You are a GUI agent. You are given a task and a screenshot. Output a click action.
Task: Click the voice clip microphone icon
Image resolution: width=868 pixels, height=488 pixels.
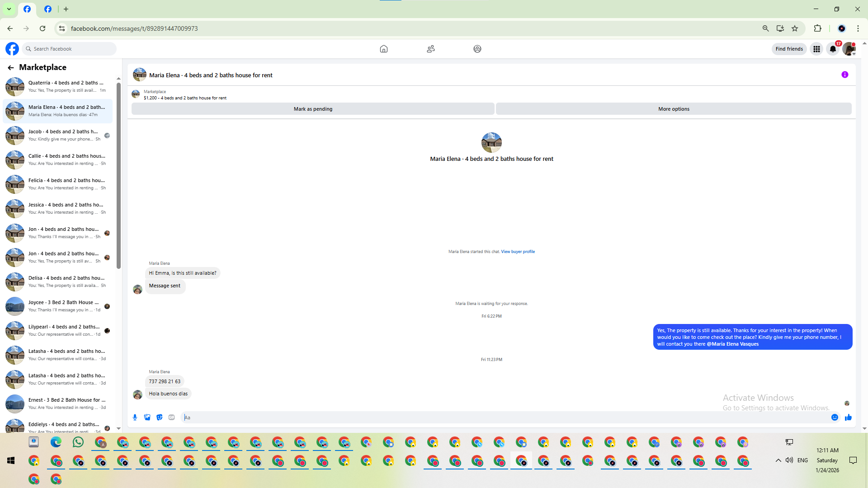pos(135,418)
